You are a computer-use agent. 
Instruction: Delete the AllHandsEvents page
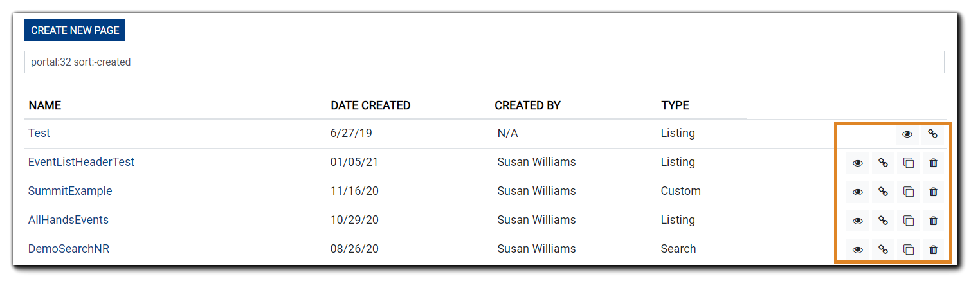click(933, 221)
